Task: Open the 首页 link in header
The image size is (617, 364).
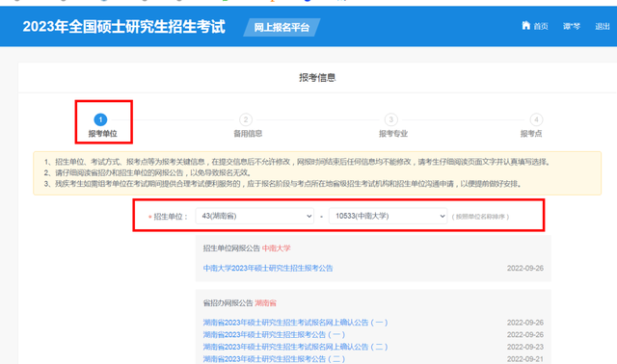Action: tap(541, 26)
